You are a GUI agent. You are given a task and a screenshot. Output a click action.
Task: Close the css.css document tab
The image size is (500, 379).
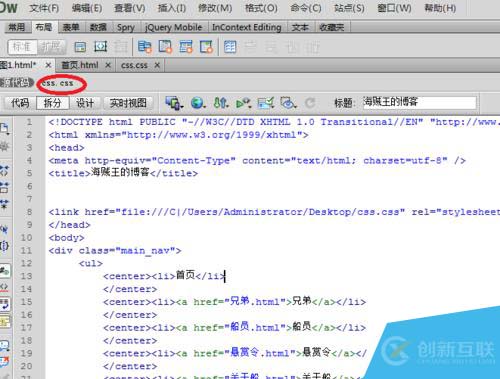click(x=157, y=65)
